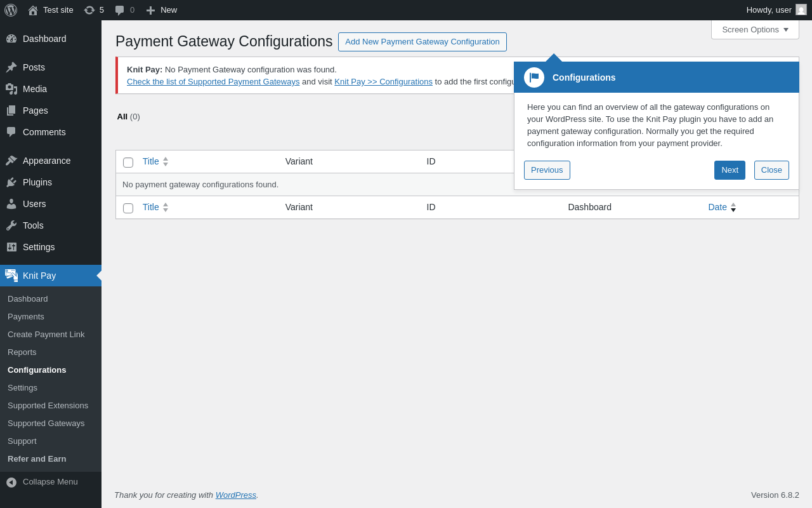Open the WordPress logo menu
The image size is (812, 508).
tap(11, 10)
